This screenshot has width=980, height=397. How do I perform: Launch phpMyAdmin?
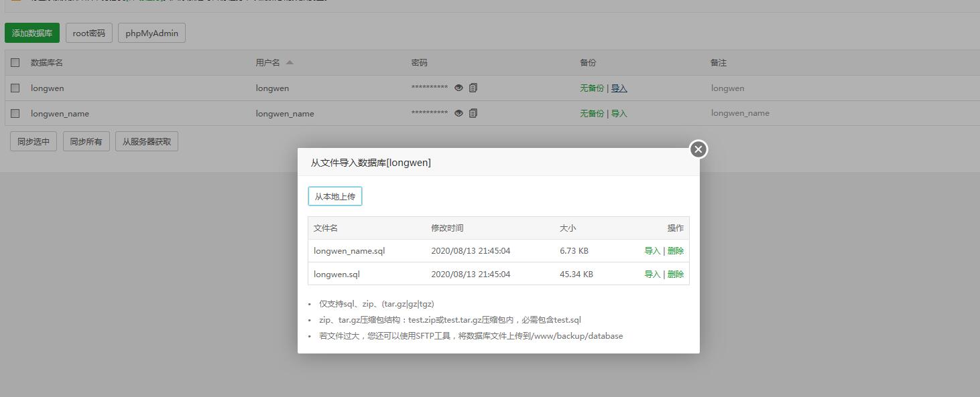[151, 33]
